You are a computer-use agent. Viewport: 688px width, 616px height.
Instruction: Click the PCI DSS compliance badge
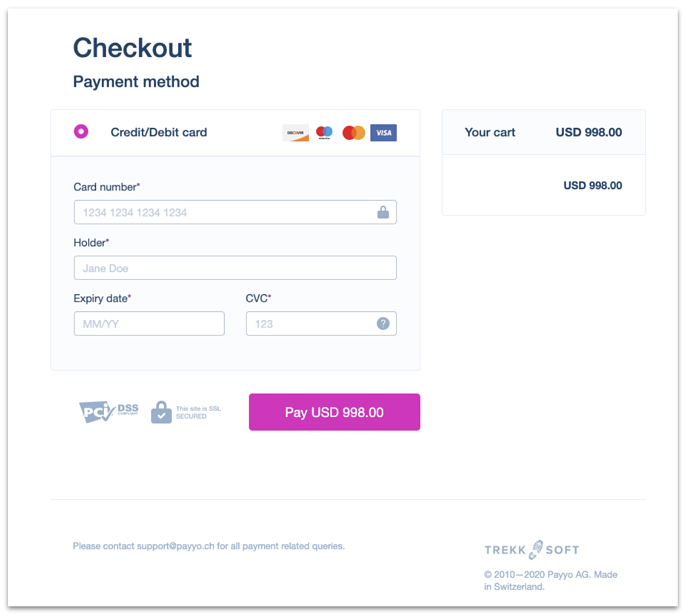108,412
